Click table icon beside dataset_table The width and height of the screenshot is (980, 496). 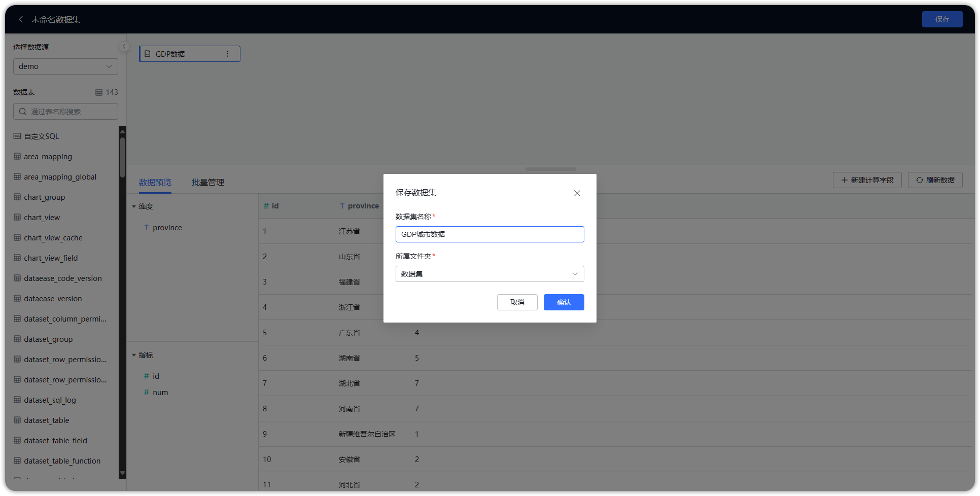click(x=17, y=420)
